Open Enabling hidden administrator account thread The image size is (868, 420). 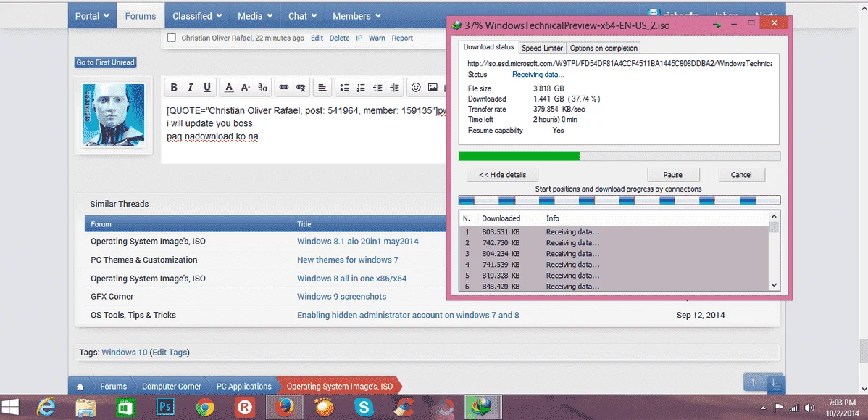[408, 315]
